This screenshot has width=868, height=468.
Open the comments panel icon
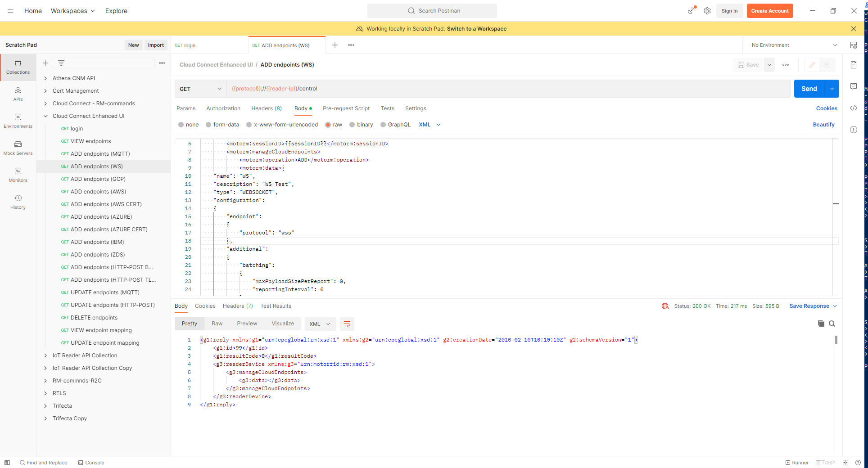point(854,86)
